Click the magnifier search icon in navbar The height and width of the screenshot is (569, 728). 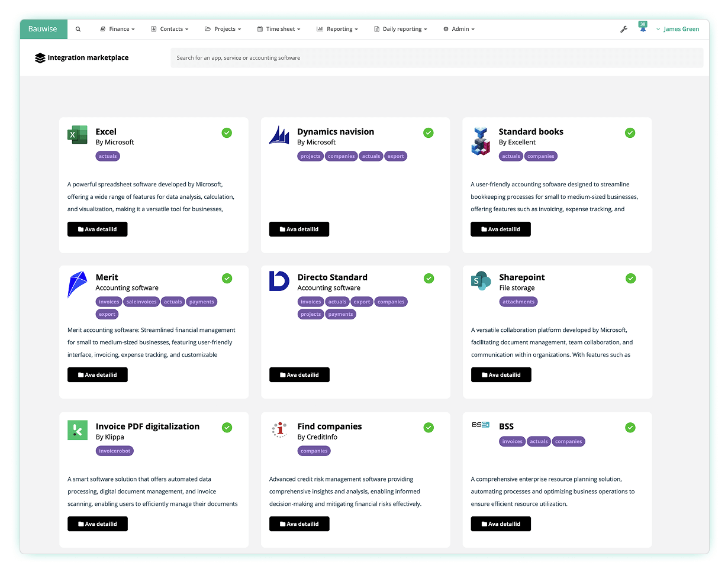78,28
